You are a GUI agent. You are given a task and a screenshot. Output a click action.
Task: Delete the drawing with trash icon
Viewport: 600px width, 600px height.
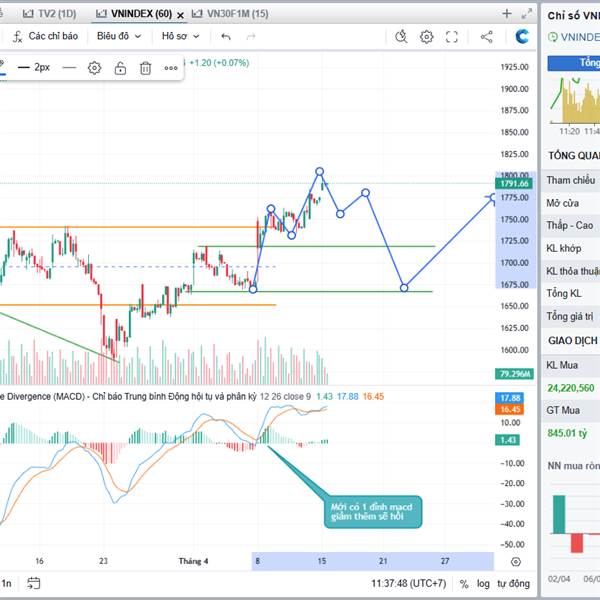click(145, 68)
